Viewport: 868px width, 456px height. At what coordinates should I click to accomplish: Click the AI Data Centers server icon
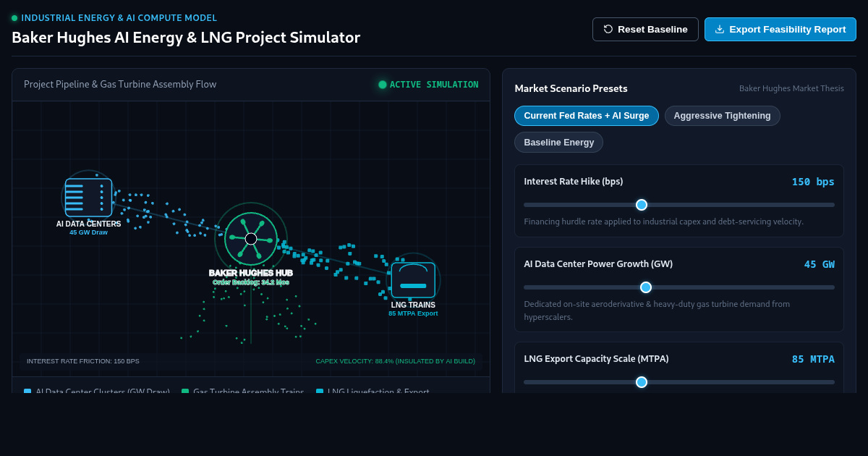pyautogui.click(x=88, y=198)
